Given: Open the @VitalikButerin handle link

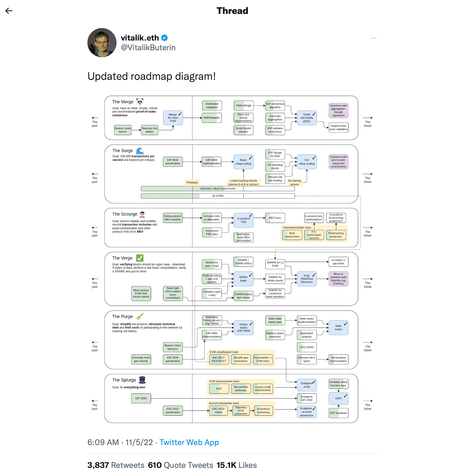Looking at the screenshot, I should pos(148,48).
